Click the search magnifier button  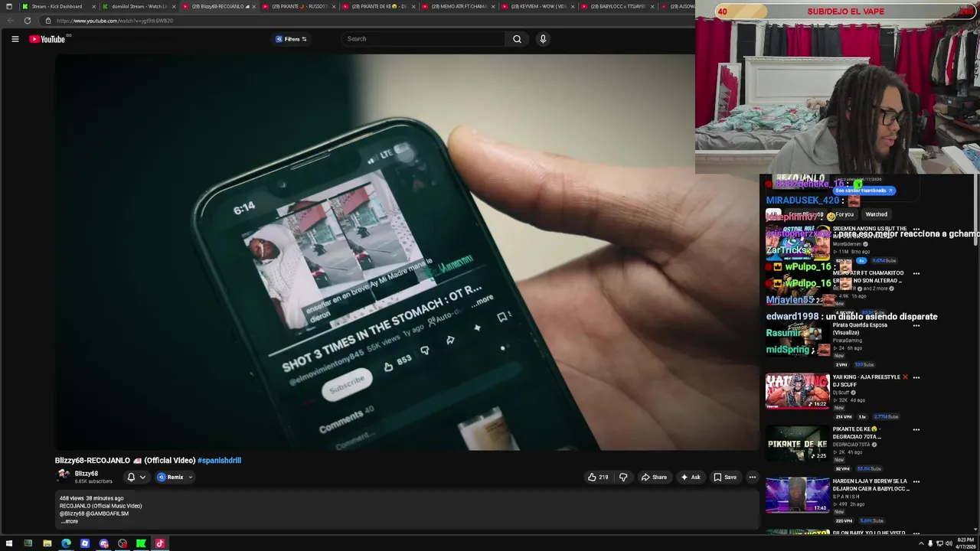517,39
